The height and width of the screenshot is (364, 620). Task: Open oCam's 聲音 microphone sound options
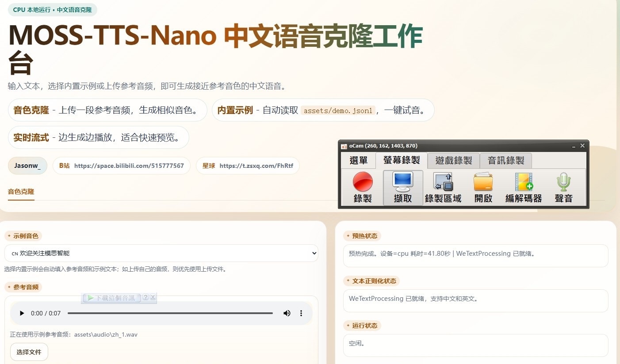pos(563,188)
